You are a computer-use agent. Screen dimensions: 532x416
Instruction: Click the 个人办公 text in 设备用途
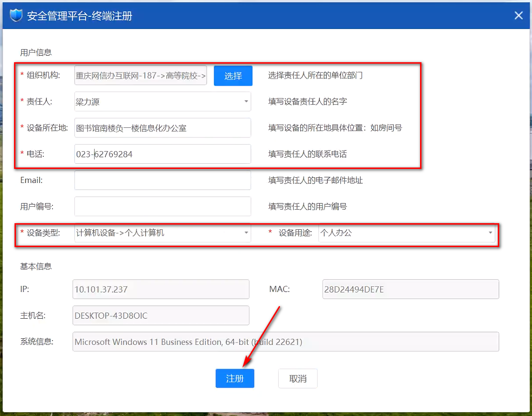tap(336, 233)
